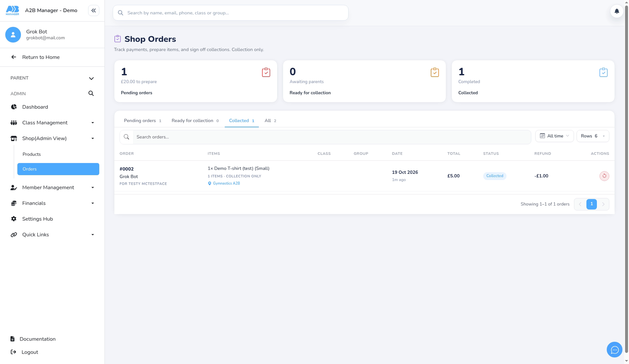
Task: Expand the PARENT section chevron
Action: click(x=91, y=78)
